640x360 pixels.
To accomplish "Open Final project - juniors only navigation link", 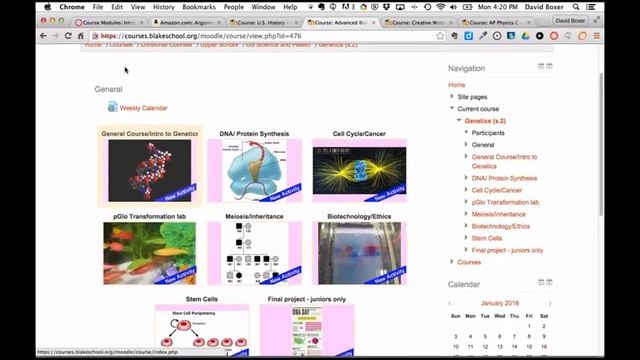I will point(507,250).
